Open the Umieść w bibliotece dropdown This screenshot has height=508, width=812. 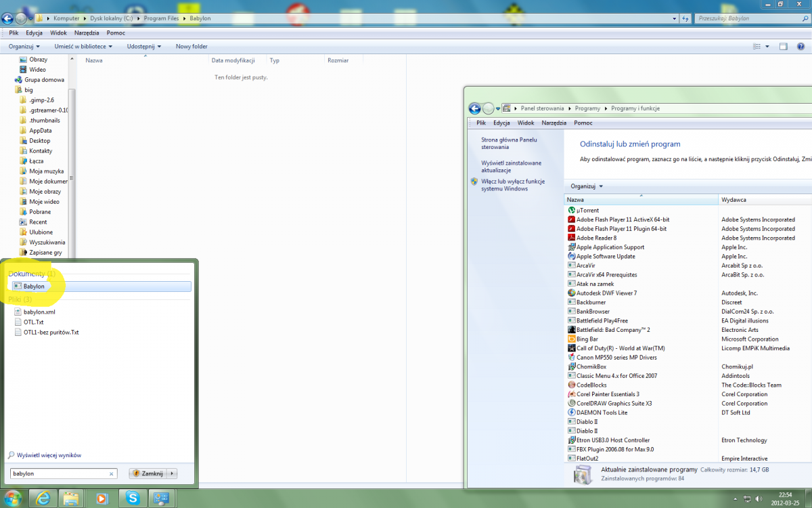pyautogui.click(x=84, y=47)
